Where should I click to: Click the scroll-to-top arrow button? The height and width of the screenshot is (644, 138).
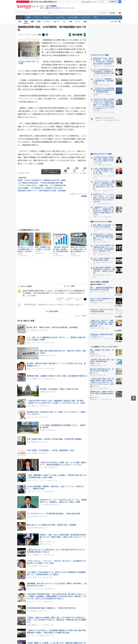133,398
